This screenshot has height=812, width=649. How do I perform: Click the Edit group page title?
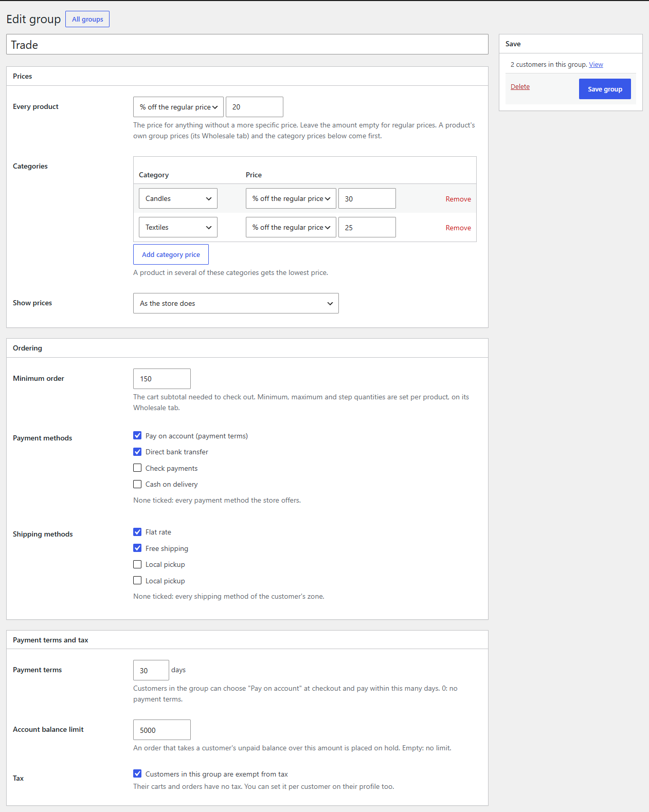tap(33, 19)
